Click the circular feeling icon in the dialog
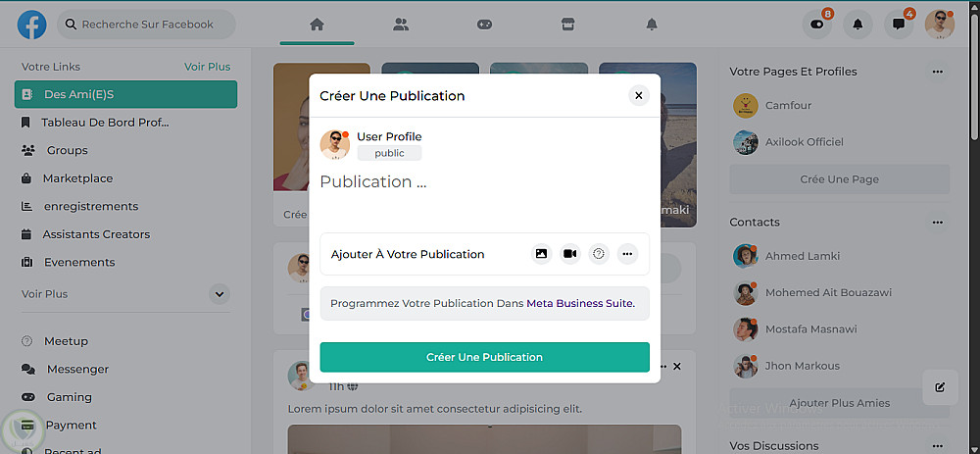 [x=599, y=254]
